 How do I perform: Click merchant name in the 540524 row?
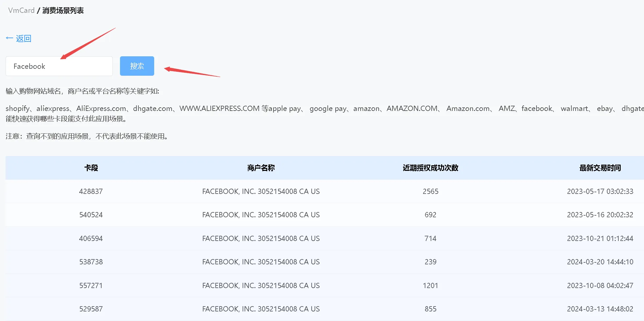click(x=261, y=215)
